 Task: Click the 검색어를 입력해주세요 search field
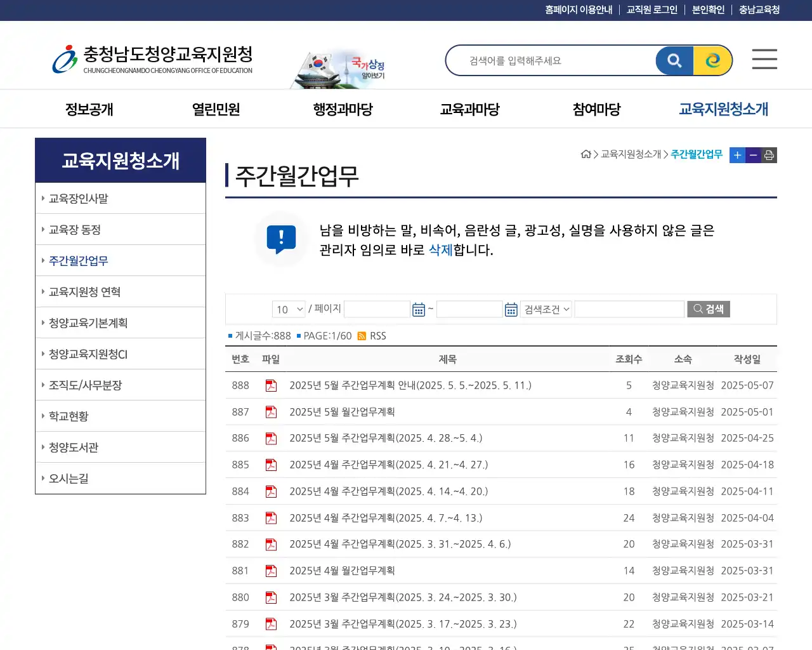click(552, 61)
